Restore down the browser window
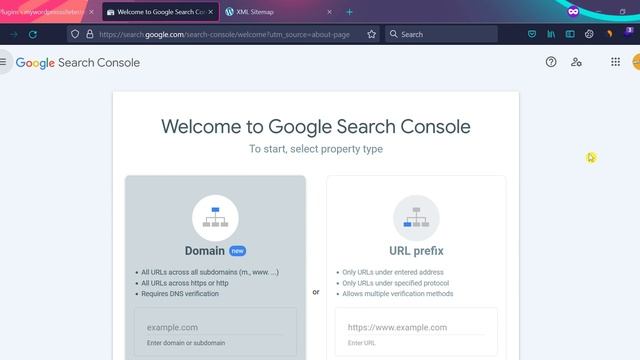The width and height of the screenshot is (640, 360). coord(622,12)
